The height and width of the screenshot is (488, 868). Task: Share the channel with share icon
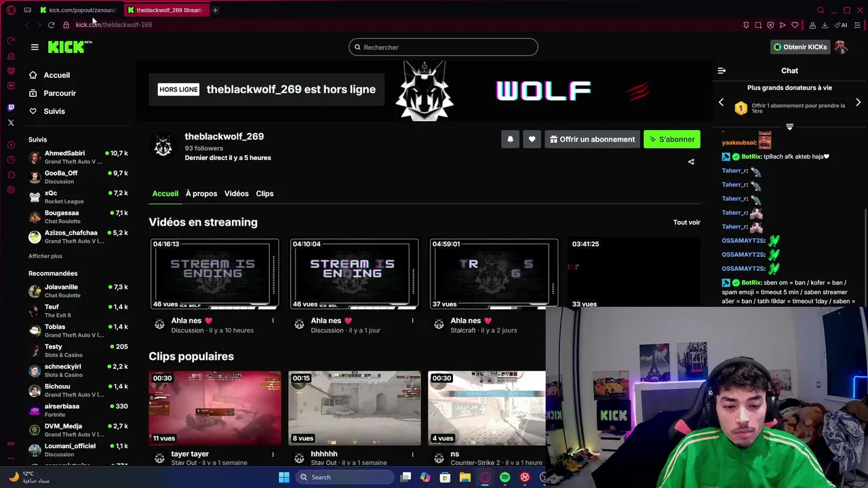point(691,162)
